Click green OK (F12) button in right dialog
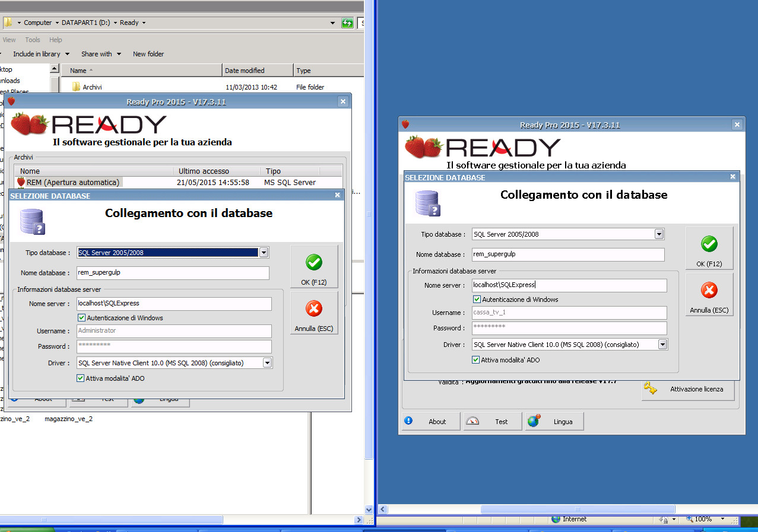Viewport: 758px width, 532px height. point(709,249)
